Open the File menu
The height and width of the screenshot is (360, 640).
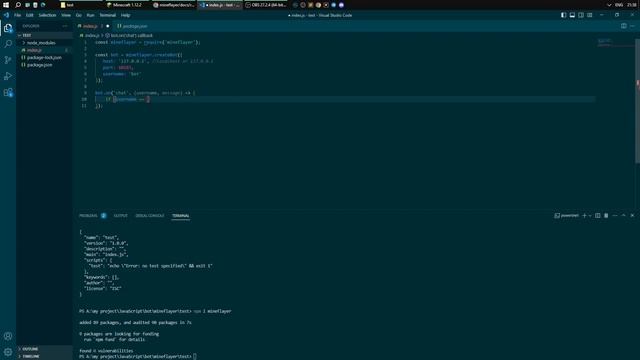[18, 15]
